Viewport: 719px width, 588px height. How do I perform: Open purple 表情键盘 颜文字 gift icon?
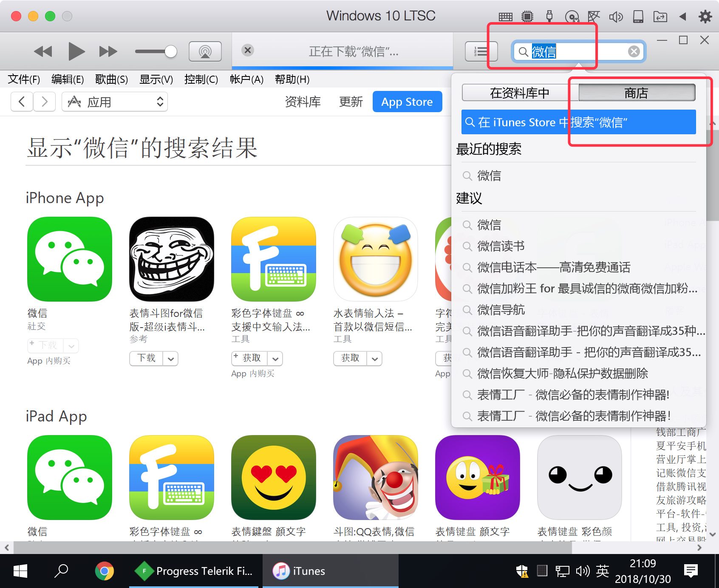click(478, 478)
